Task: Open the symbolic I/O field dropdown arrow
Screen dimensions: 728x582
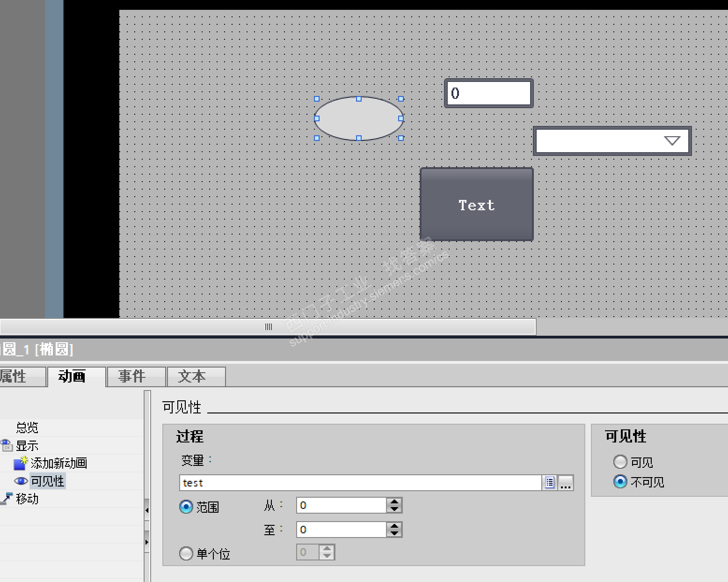Action: pos(672,140)
